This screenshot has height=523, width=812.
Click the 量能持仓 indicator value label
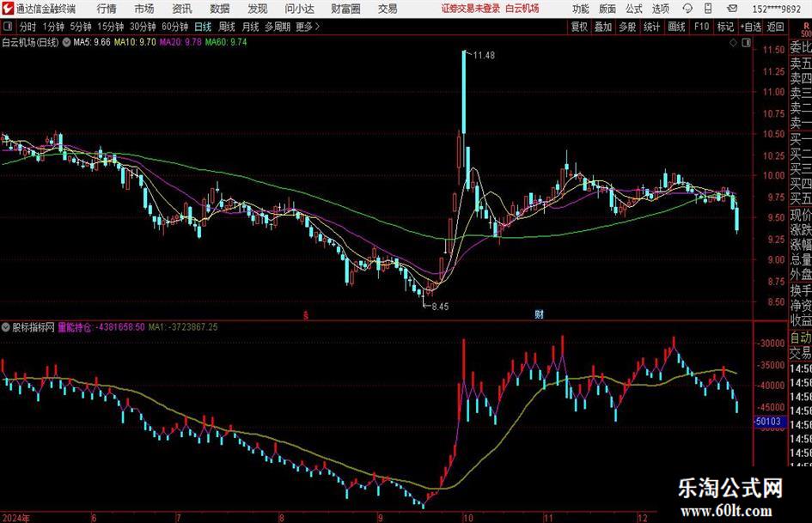coord(101,327)
